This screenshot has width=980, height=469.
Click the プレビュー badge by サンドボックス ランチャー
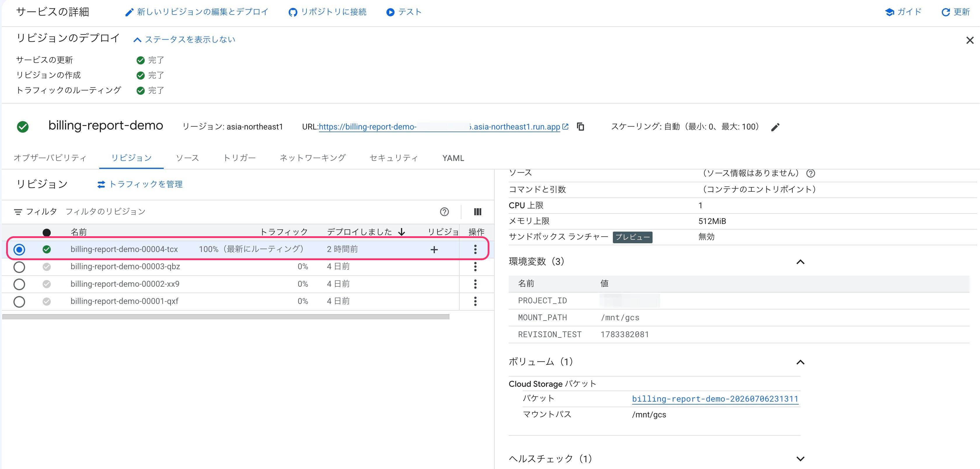point(632,237)
